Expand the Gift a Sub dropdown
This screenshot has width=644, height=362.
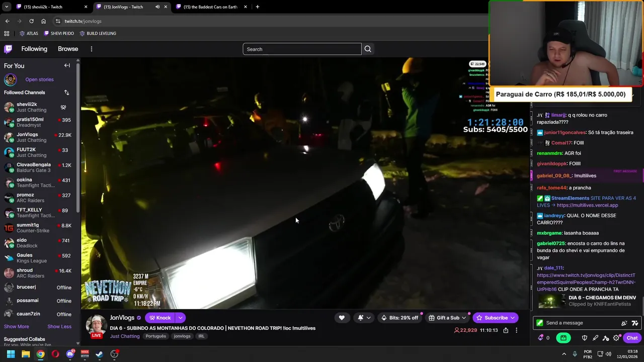coord(464,318)
